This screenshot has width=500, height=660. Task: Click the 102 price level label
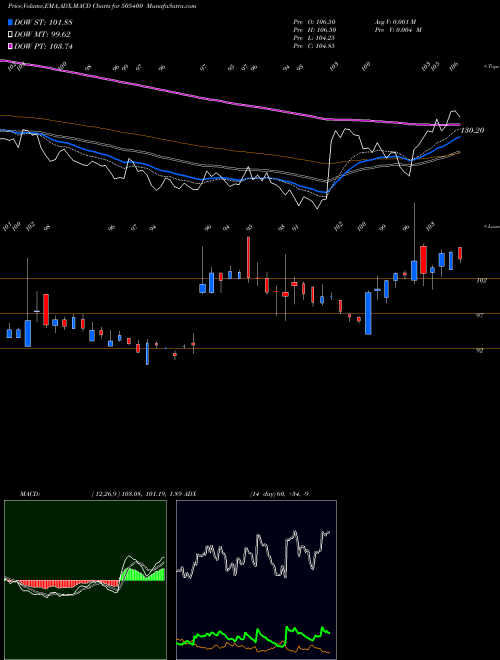(481, 281)
